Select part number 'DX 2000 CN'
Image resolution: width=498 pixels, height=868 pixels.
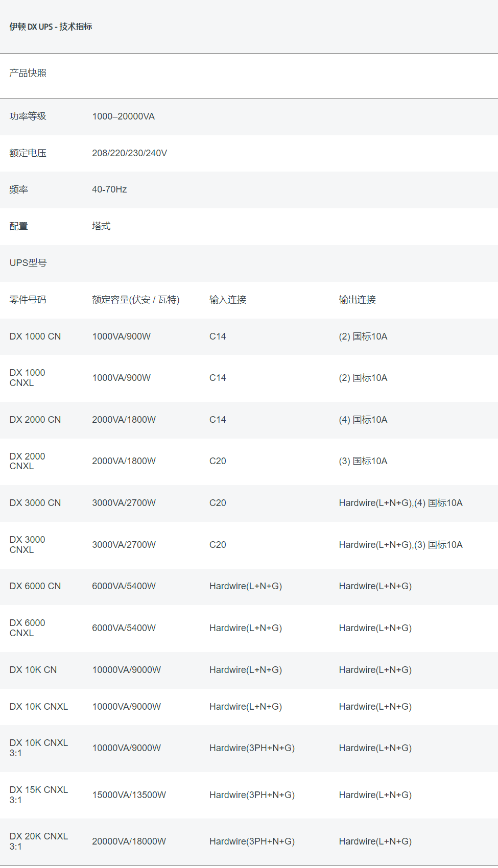click(x=35, y=420)
